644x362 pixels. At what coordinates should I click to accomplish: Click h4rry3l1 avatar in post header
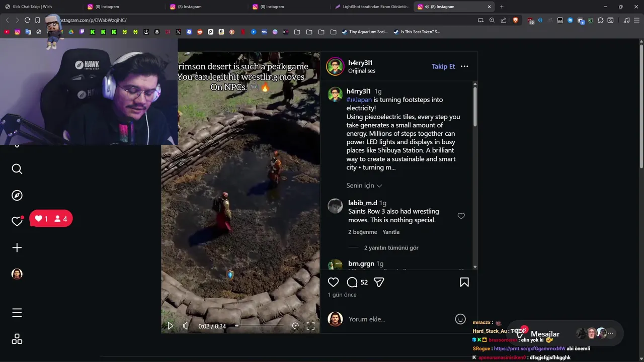tap(335, 66)
